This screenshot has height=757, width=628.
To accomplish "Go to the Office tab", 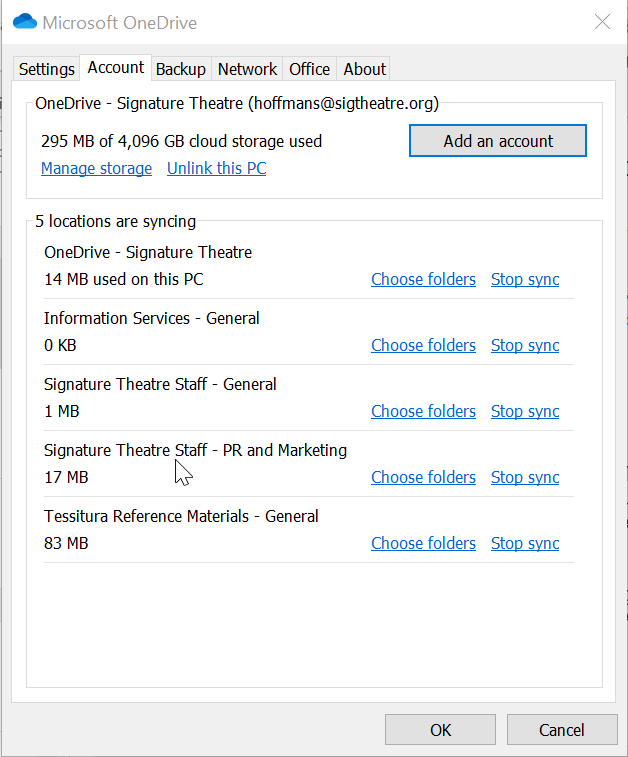I will click(309, 69).
